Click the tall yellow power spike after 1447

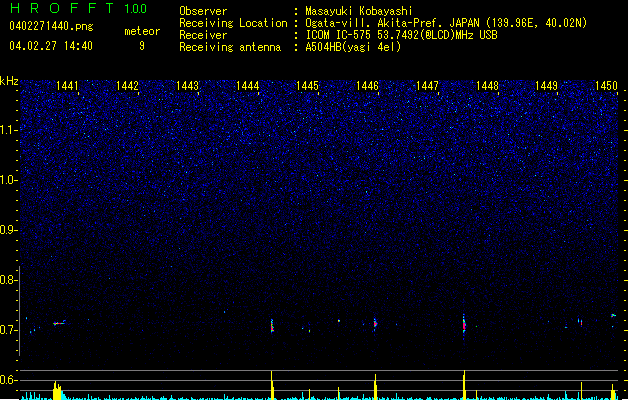tap(464, 385)
